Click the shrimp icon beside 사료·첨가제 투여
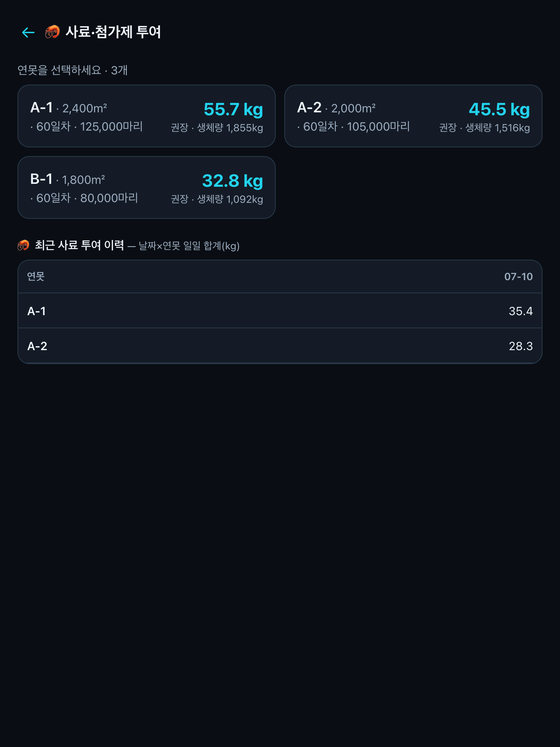This screenshot has width=560, height=747. 52,32
